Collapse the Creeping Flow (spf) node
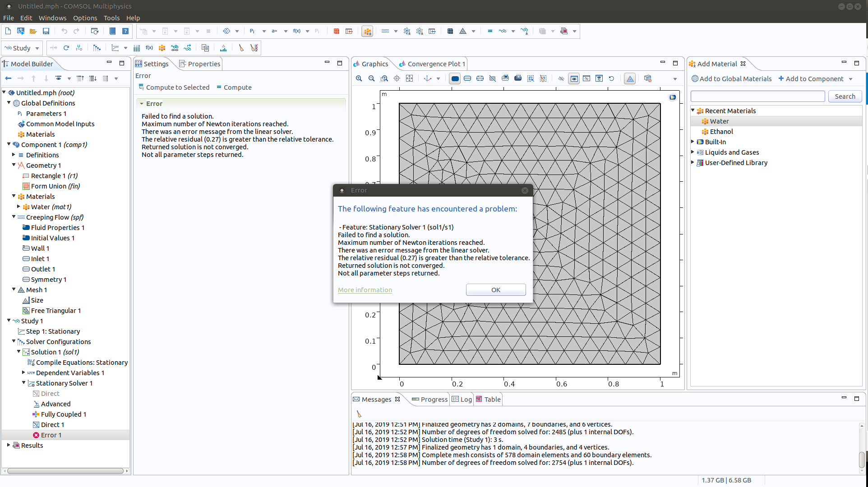The image size is (868, 487). (14, 217)
